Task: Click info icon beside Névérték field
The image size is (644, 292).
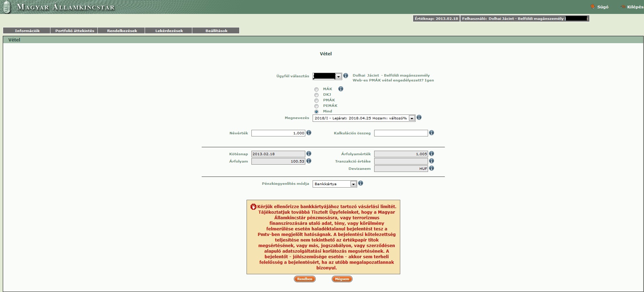Action: tap(309, 133)
